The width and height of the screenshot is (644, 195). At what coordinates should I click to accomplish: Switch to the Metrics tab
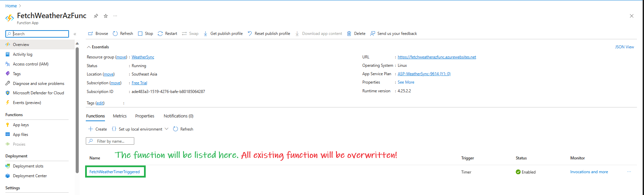tap(120, 116)
